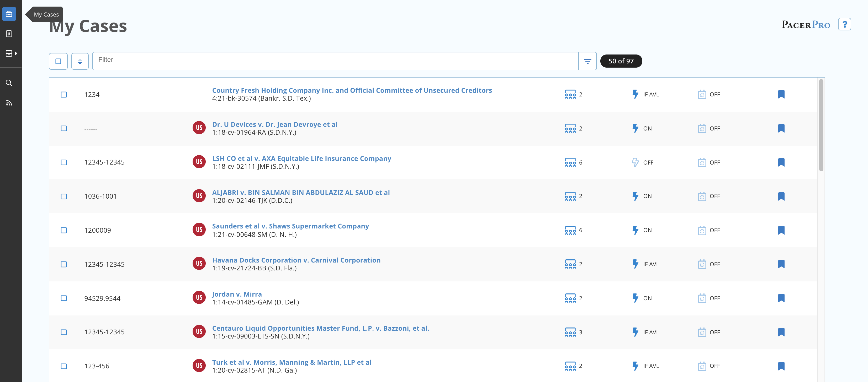Select My Cases briefcase in sidebar

(9, 14)
